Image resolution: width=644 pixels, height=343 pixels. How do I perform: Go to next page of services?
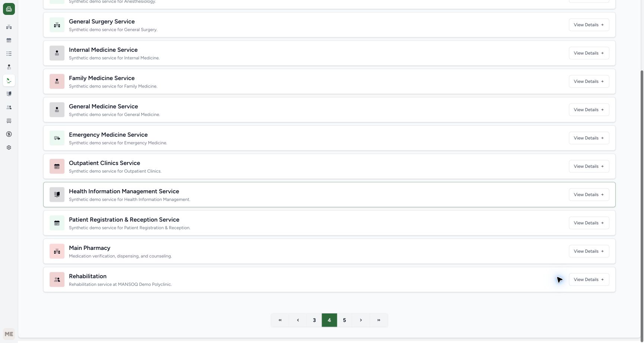point(361,320)
